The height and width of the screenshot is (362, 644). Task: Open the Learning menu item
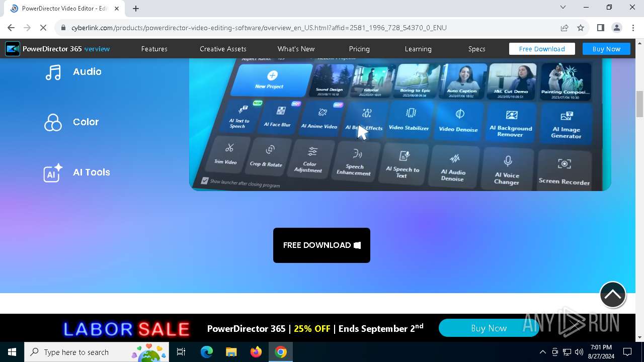(418, 49)
